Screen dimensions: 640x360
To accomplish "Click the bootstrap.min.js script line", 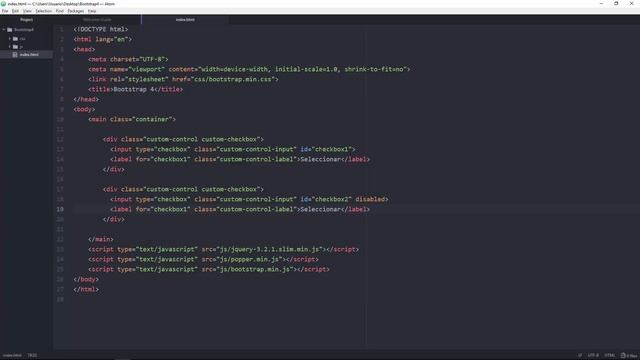I will click(x=209, y=269).
